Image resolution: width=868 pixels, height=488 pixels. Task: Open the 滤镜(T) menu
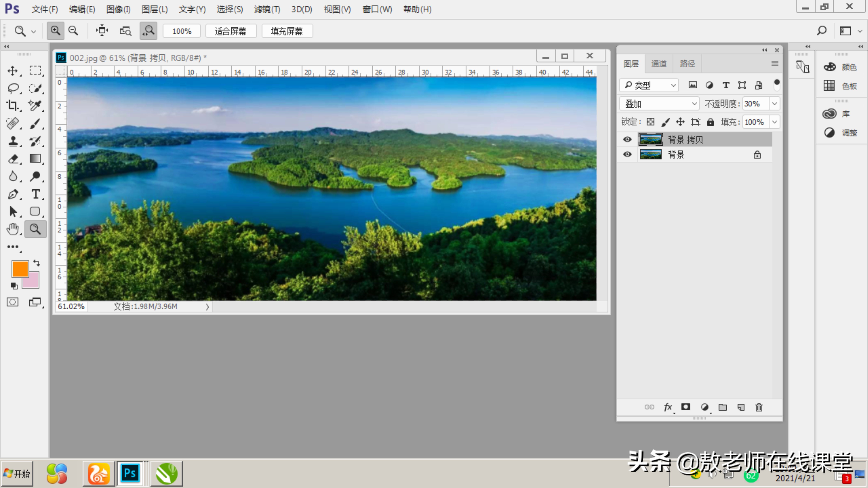(267, 9)
